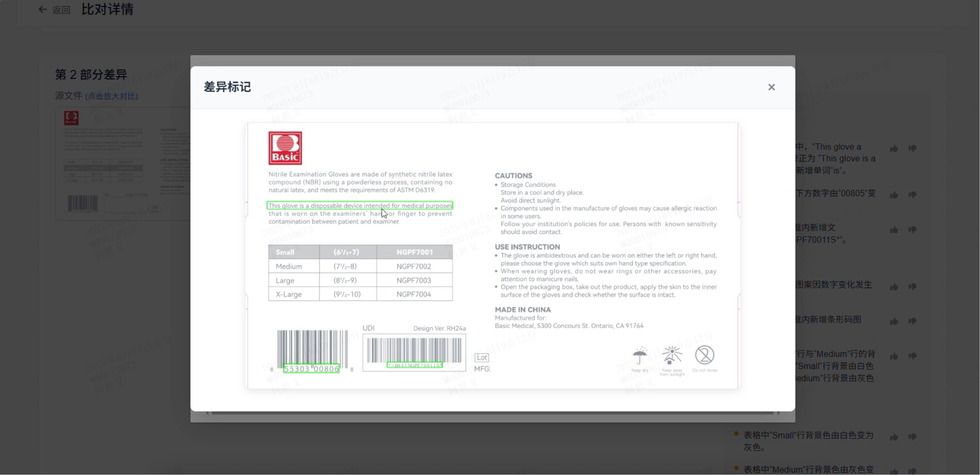Click the X-Large table cell
The image size is (980, 475).
pos(294,294)
